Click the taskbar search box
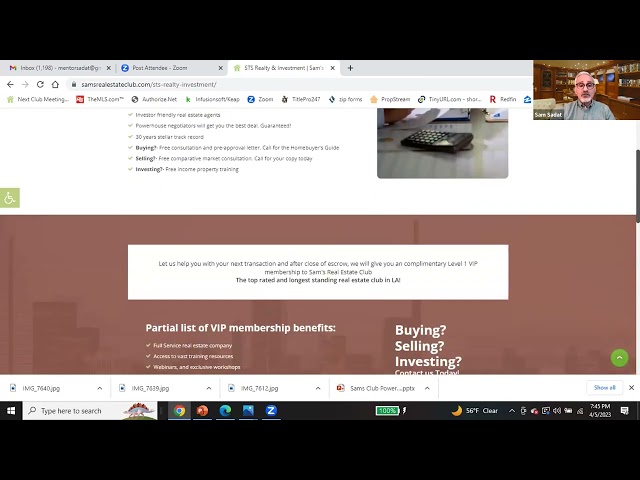 [90, 411]
